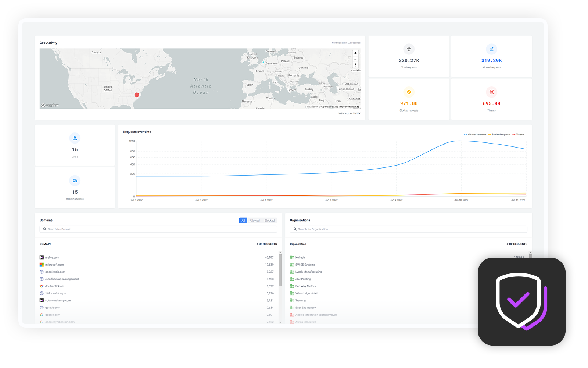Select the All domains filter tab
The height and width of the screenshot is (368, 588).
point(243,221)
